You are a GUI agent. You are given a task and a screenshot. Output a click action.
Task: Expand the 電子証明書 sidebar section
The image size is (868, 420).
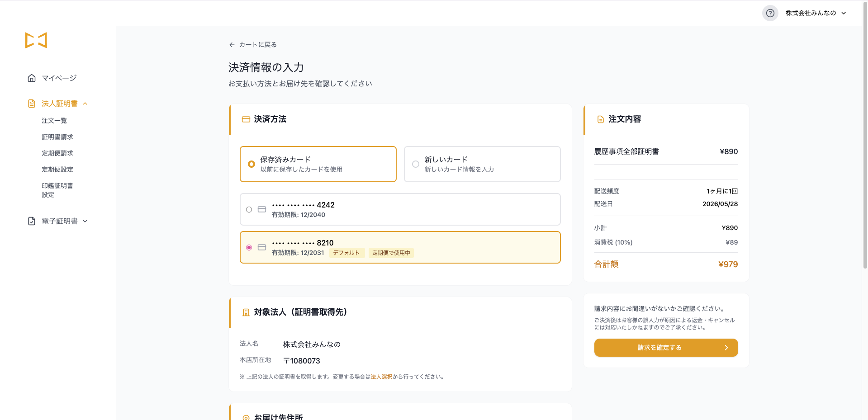click(85, 221)
